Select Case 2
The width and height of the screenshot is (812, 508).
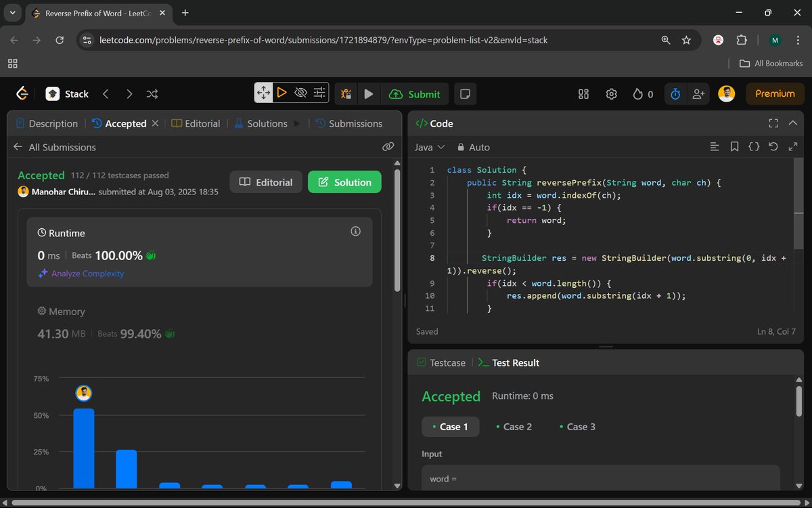pos(514,427)
